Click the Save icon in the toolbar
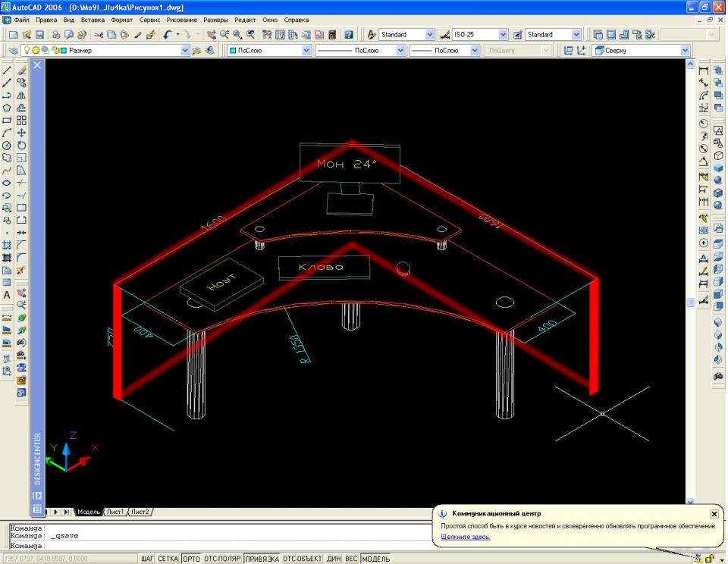The image size is (728, 564). coord(39,35)
